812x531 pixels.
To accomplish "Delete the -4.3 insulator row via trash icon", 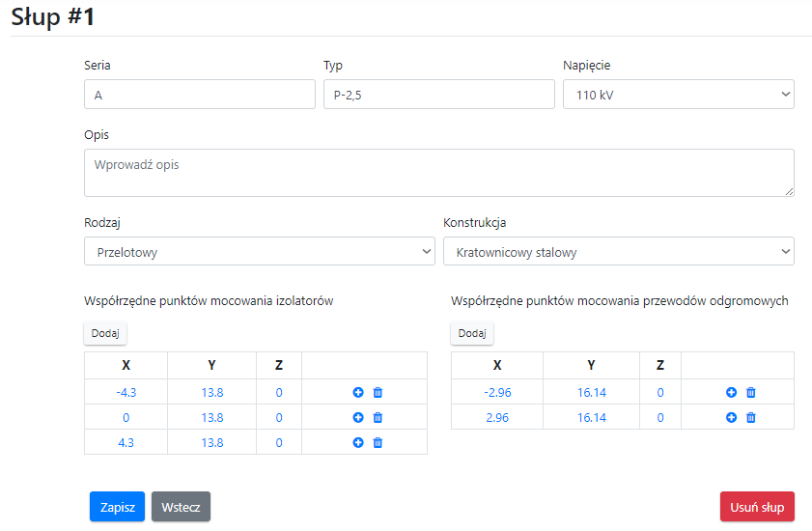I will (378, 392).
